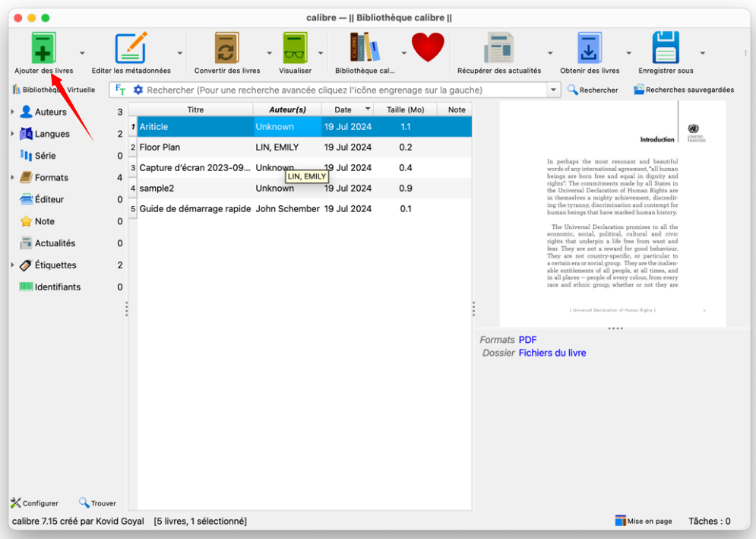Sort by the Taille (Mo) column header
This screenshot has height=539, width=756.
click(405, 109)
